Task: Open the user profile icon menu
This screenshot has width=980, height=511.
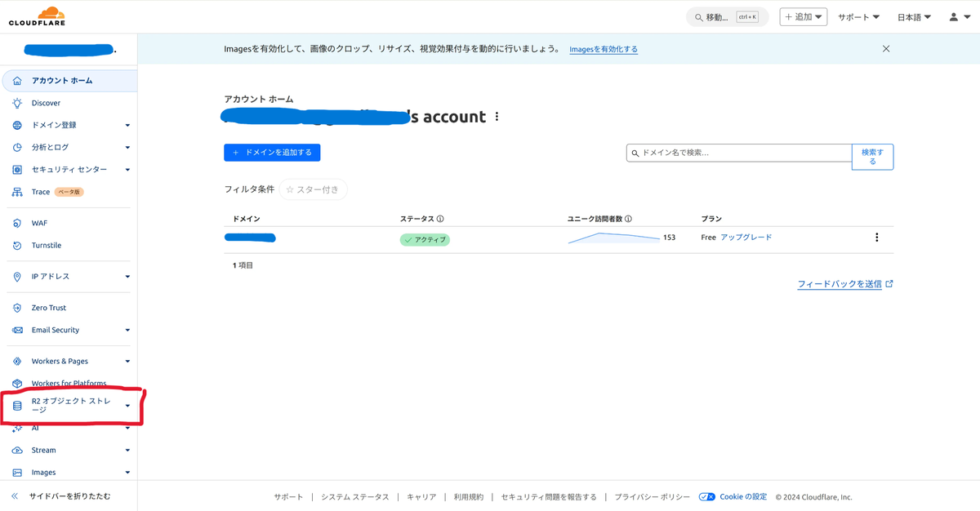Action: click(960, 17)
